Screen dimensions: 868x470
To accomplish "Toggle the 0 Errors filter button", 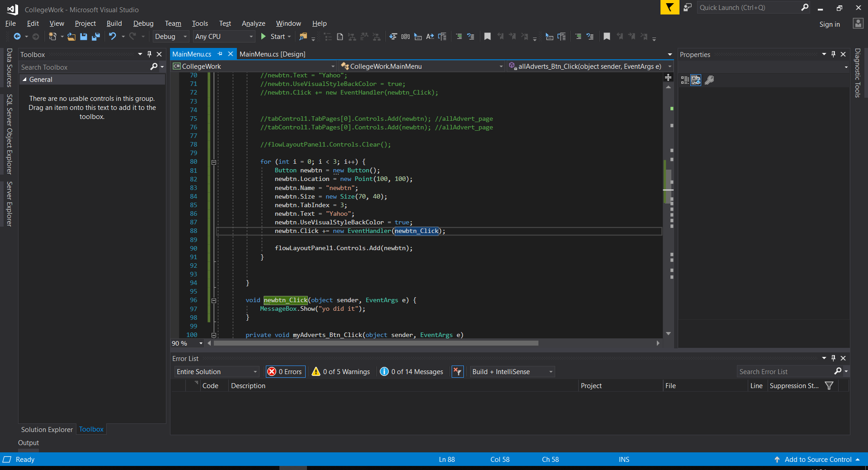I will click(285, 372).
